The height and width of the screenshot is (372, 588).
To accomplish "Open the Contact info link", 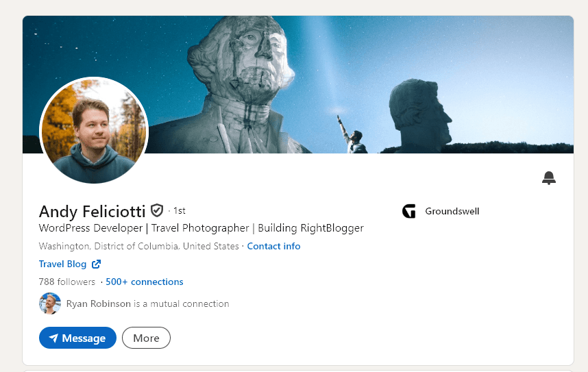I will click(273, 246).
